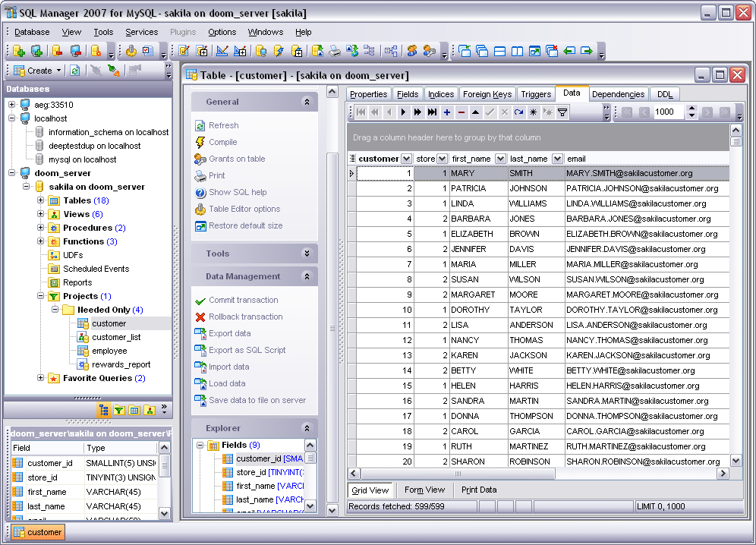This screenshot has width=756, height=545.
Task: Click the printer icon in the main toolbar
Action: click(335, 51)
